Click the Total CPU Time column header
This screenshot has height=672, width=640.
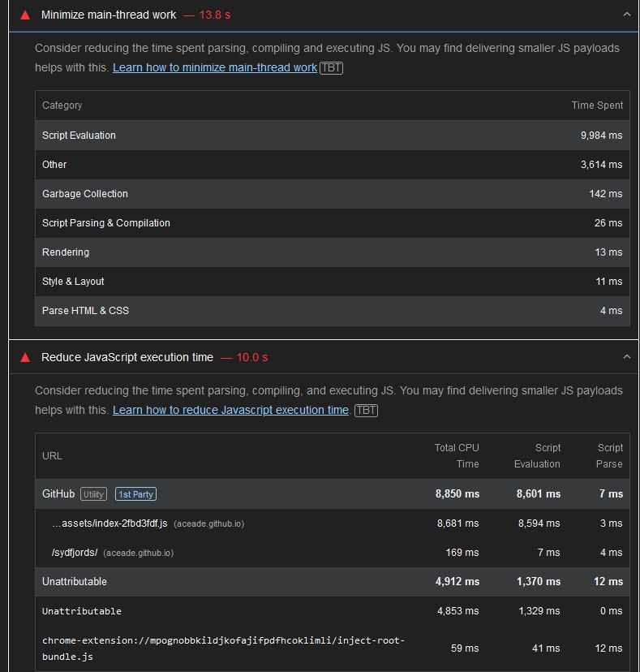pyautogui.click(x=457, y=455)
